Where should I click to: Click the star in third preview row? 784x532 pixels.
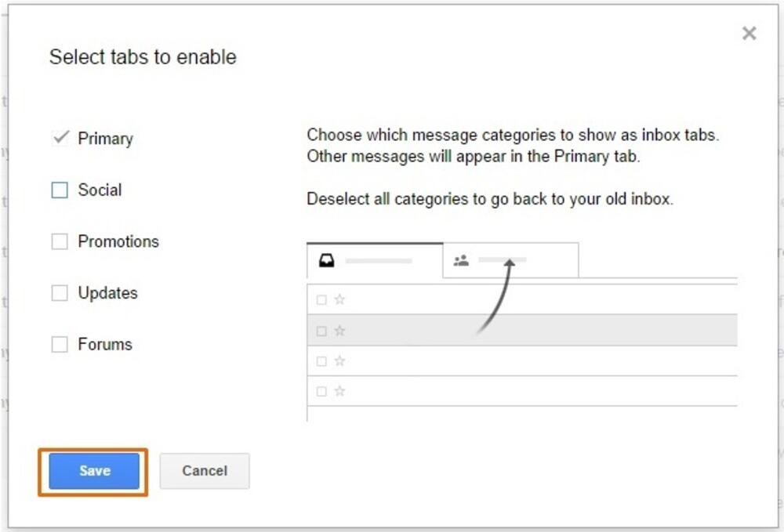pyautogui.click(x=339, y=361)
